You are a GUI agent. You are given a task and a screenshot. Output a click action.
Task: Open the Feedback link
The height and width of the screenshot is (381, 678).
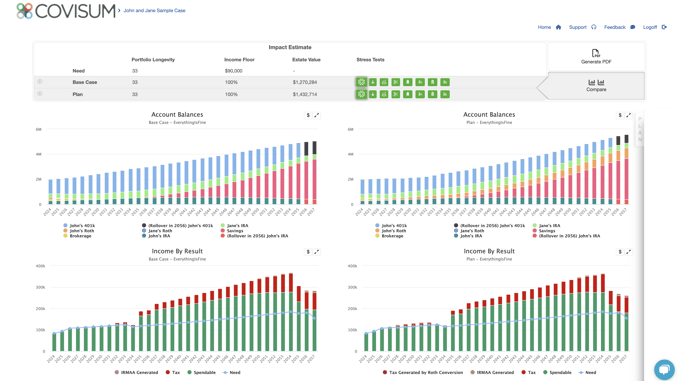[x=614, y=27]
